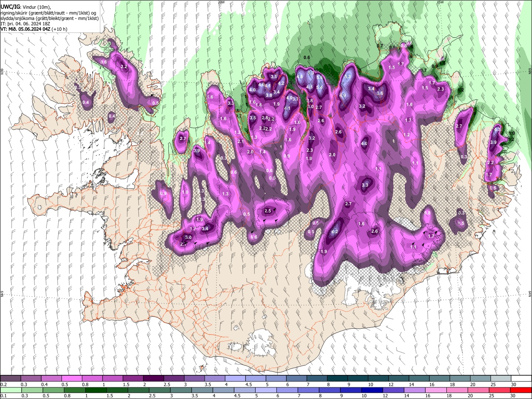The image size is (532, 399).
Task: Click the dusky purple 0.2 snow swatch
Action: point(10,379)
